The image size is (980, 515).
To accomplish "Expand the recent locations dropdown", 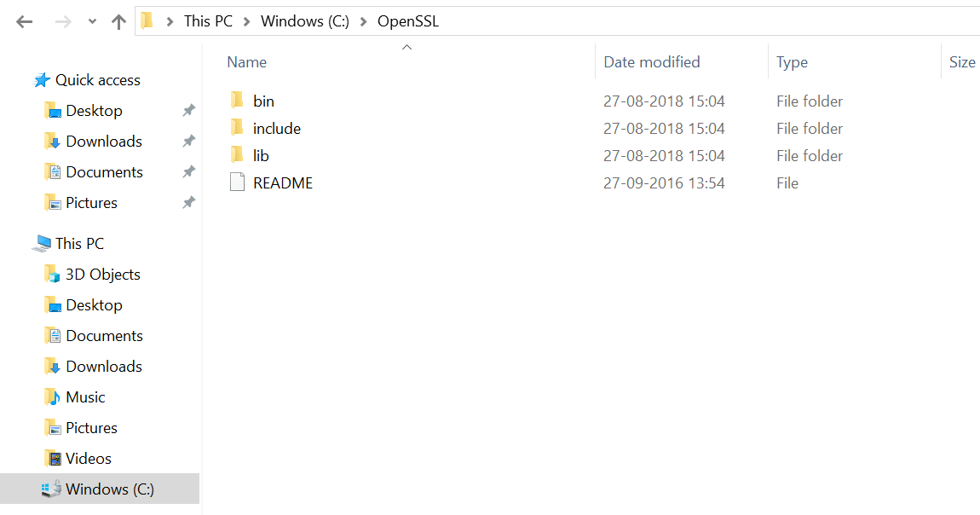I will (x=91, y=21).
